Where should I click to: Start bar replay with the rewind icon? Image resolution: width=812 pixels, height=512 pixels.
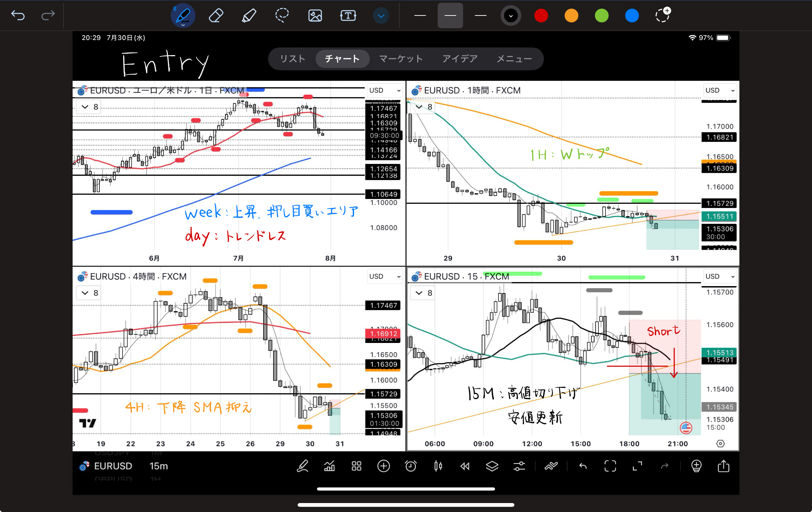[465, 466]
